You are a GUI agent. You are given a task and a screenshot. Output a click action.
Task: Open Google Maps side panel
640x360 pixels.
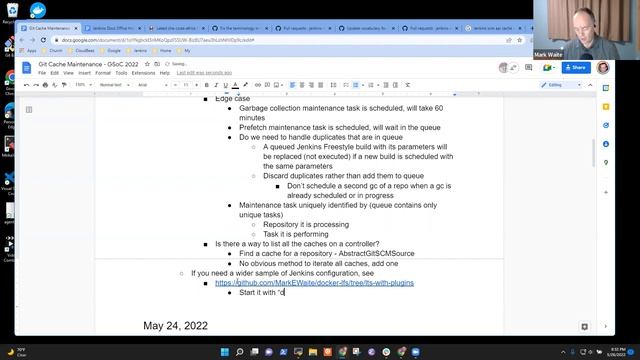tap(606, 162)
